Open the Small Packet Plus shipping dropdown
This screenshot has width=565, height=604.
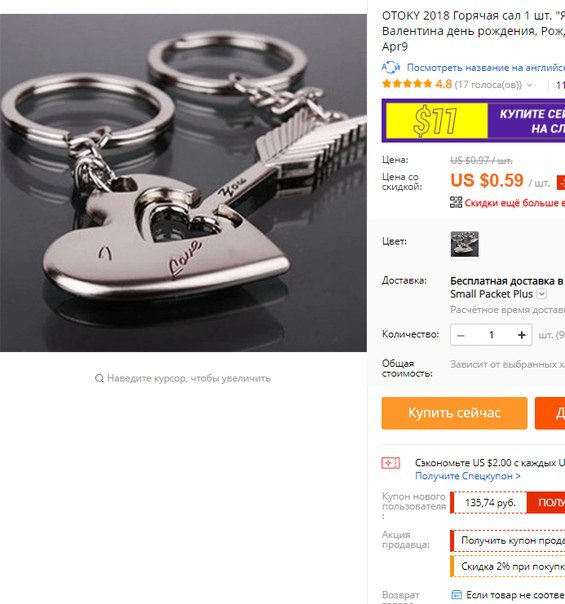[542, 294]
